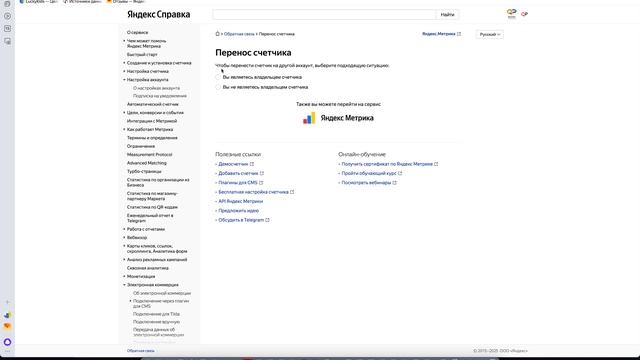The width and height of the screenshot is (640, 360).
Task: Click the help search input field
Action: 324,15
